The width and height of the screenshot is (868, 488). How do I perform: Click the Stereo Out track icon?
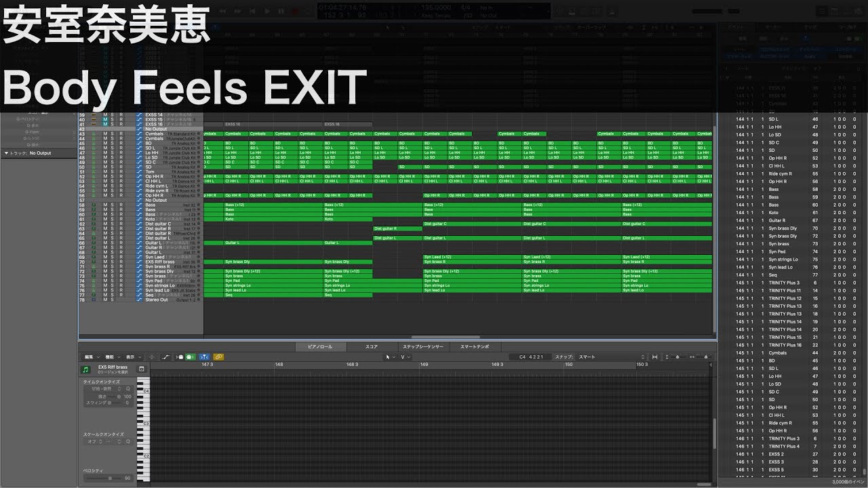94,300
